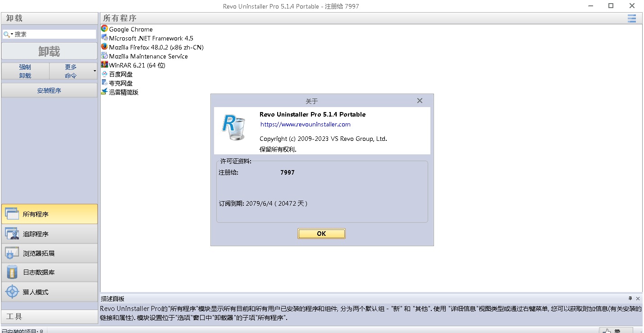Click the Mozilla Maintenance Service icon
Viewport: 644px width, 333px height.
click(x=105, y=56)
